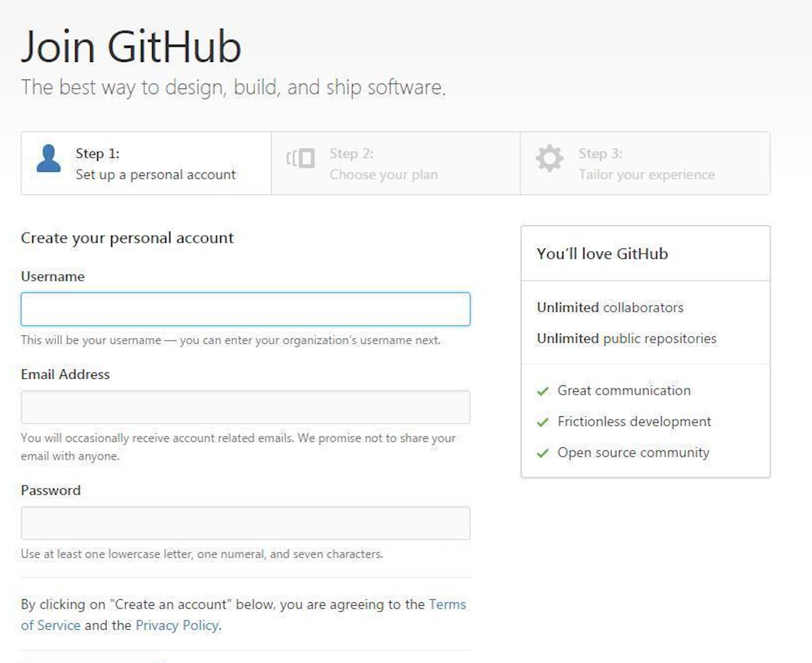The width and height of the screenshot is (812, 663).
Task: Click the checkmark beside Great communication
Action: click(543, 390)
